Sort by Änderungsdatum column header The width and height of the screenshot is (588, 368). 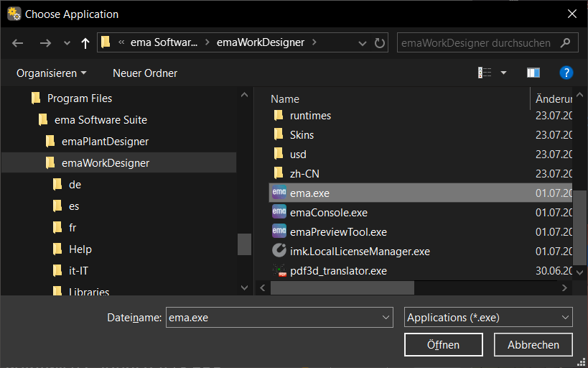552,98
